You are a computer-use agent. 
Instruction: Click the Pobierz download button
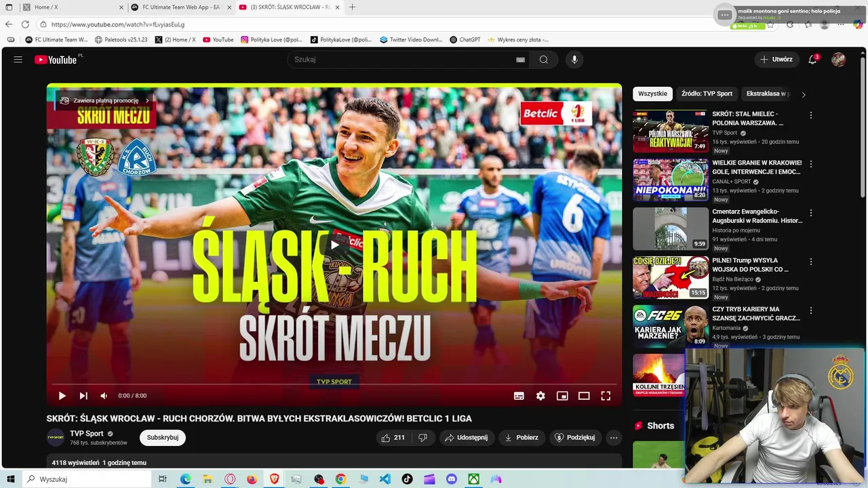coord(521,438)
